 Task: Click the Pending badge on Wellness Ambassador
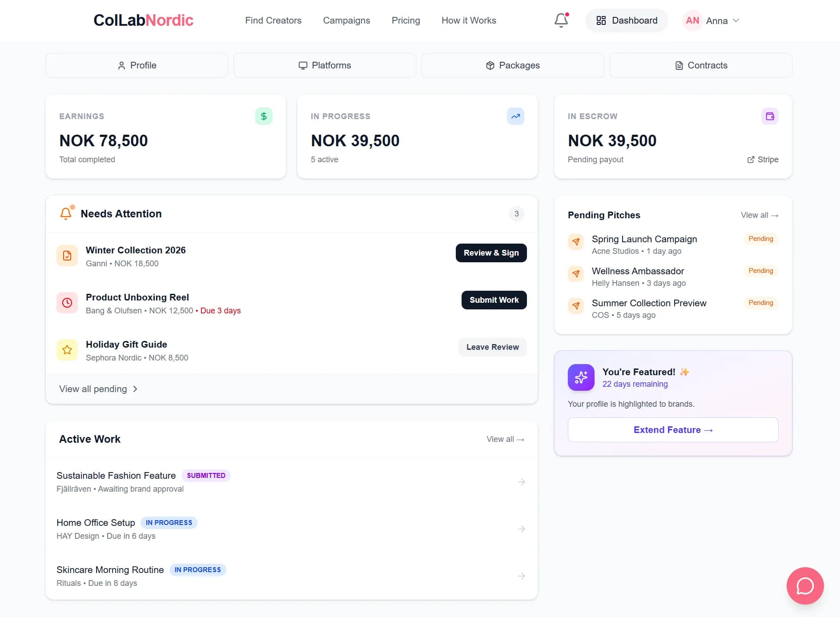(x=760, y=271)
